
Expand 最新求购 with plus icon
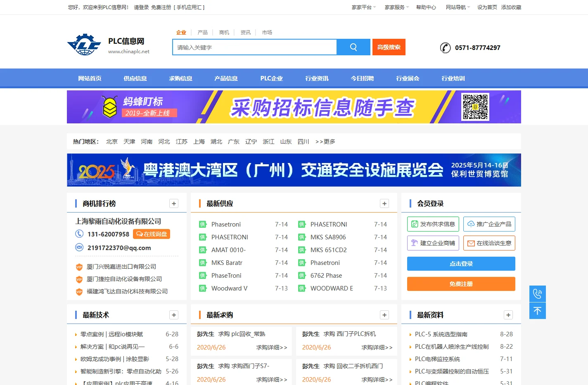384,315
